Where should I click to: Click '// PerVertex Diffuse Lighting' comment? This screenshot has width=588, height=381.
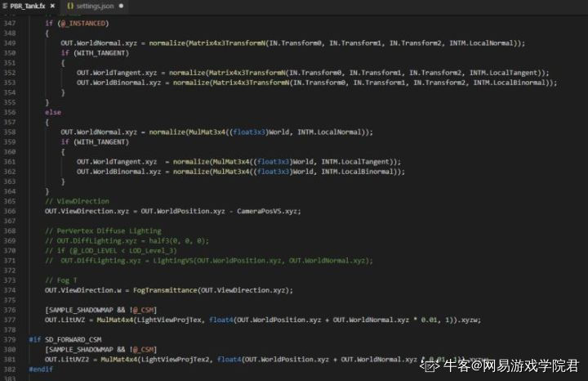(103, 231)
